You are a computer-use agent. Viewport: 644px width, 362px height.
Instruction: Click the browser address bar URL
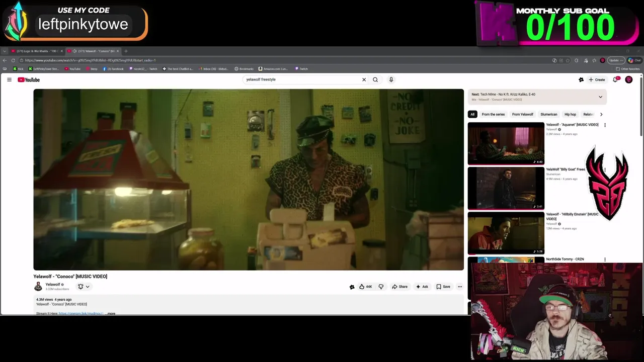tap(91, 60)
